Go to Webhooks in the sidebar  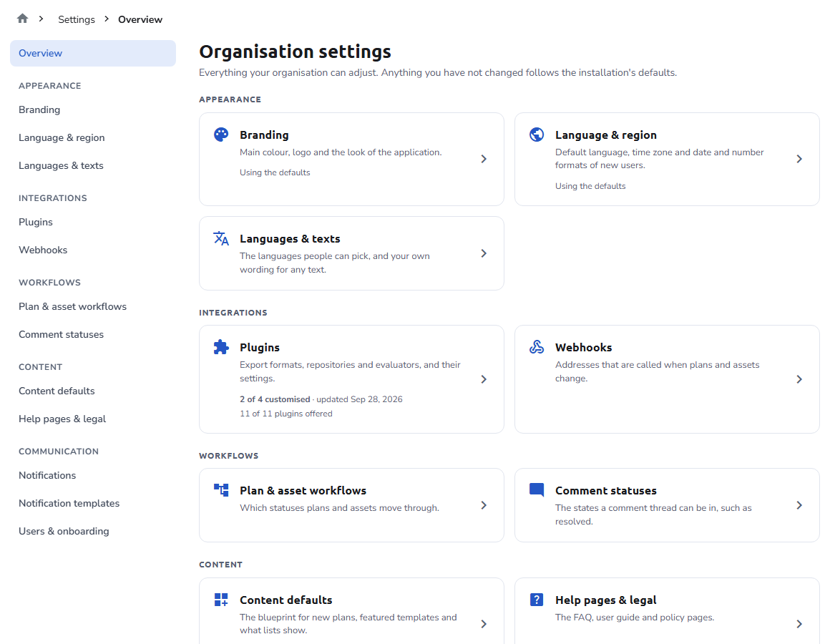(92, 250)
